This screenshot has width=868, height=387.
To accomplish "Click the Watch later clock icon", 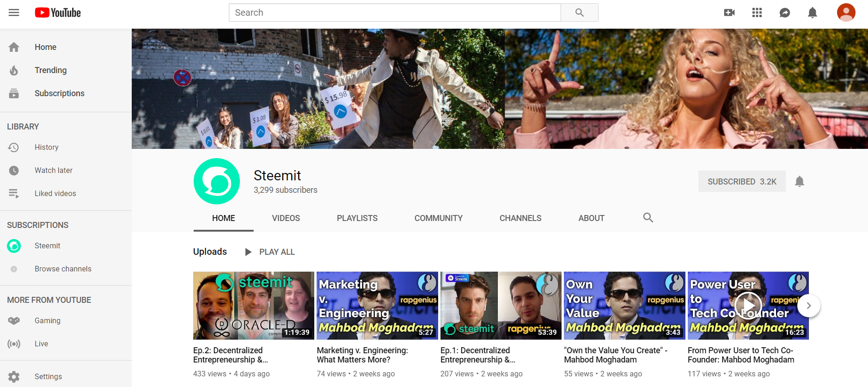I will (14, 171).
